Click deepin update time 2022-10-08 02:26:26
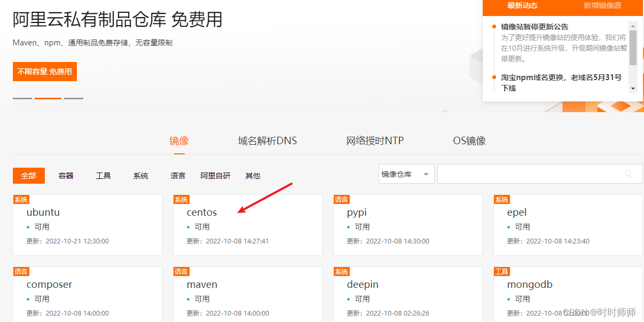The width and height of the screenshot is (644, 322). (x=398, y=313)
